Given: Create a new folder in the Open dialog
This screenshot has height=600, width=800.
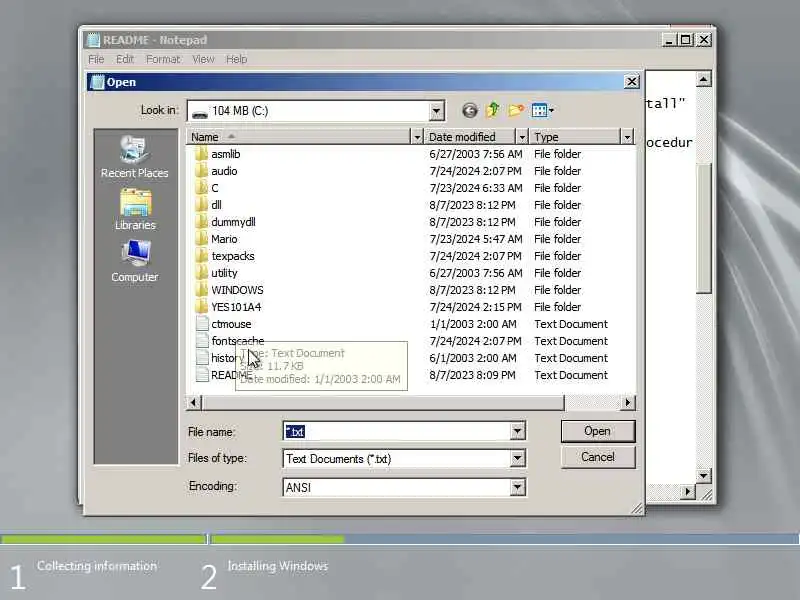Looking at the screenshot, I should 516,110.
